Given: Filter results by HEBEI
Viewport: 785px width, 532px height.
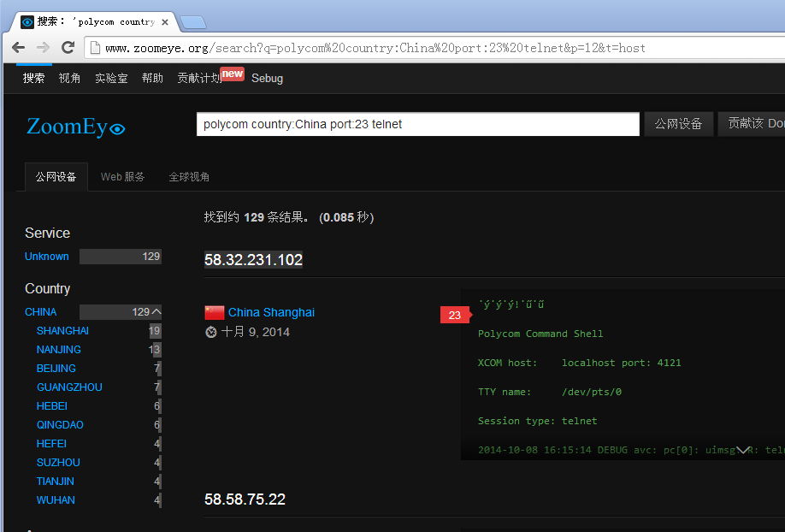Looking at the screenshot, I should [x=51, y=405].
